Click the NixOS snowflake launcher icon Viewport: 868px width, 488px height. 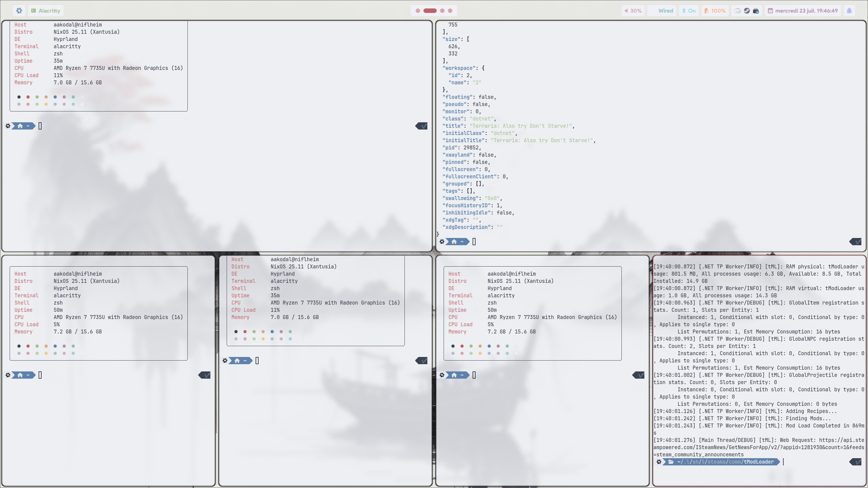point(19,11)
